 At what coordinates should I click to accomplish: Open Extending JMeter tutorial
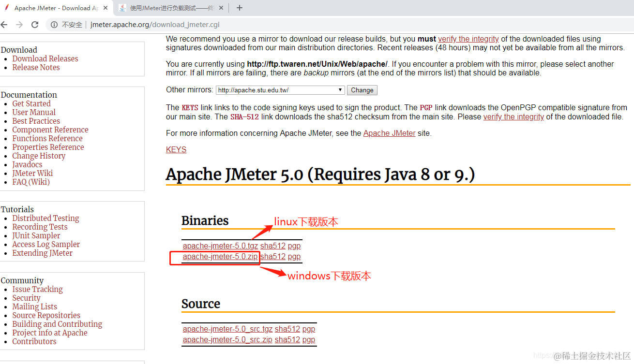43,253
